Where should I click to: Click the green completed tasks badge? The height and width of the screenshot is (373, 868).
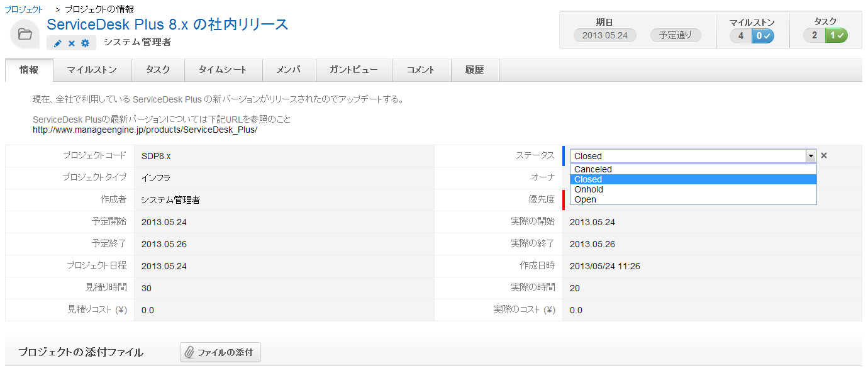point(837,36)
